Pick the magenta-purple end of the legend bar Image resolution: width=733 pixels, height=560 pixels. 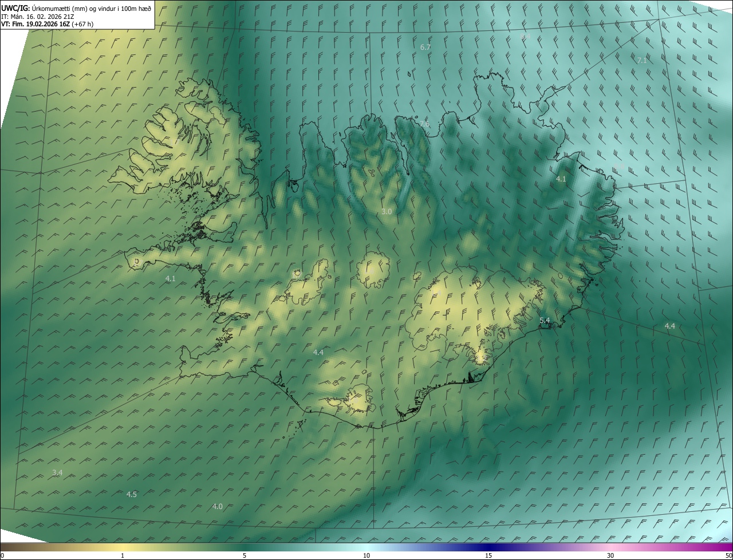pyautogui.click(x=726, y=547)
